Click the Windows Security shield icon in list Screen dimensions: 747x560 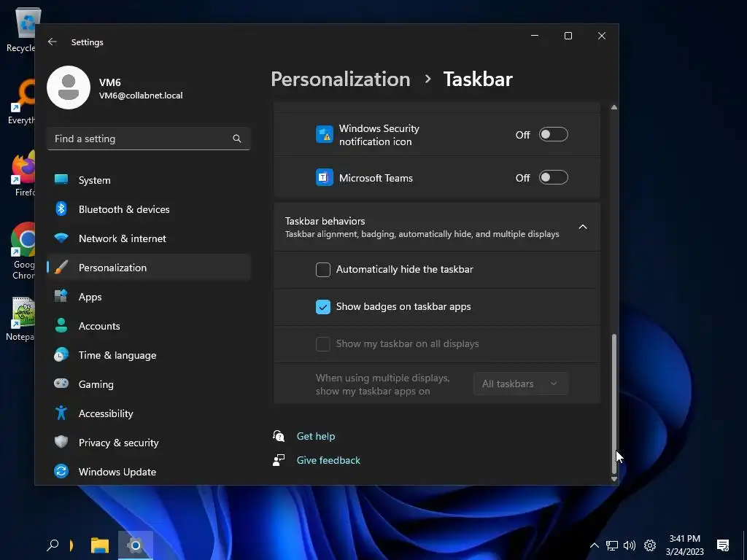click(x=325, y=135)
